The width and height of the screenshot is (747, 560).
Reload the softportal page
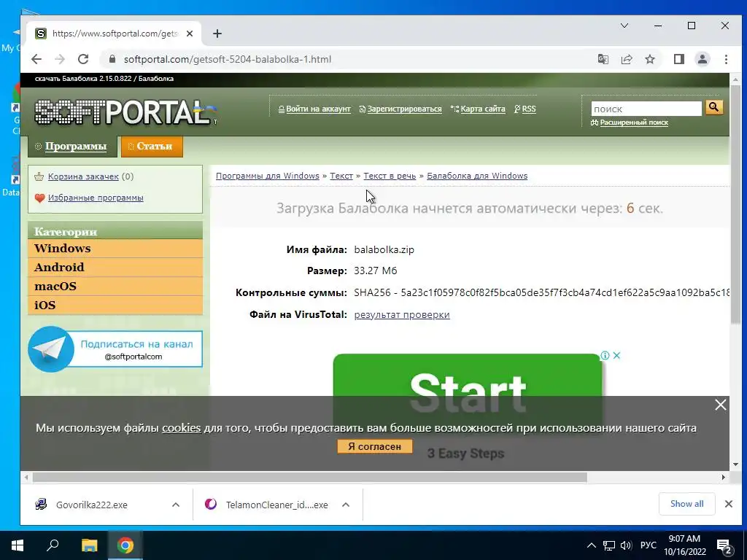[x=83, y=59]
